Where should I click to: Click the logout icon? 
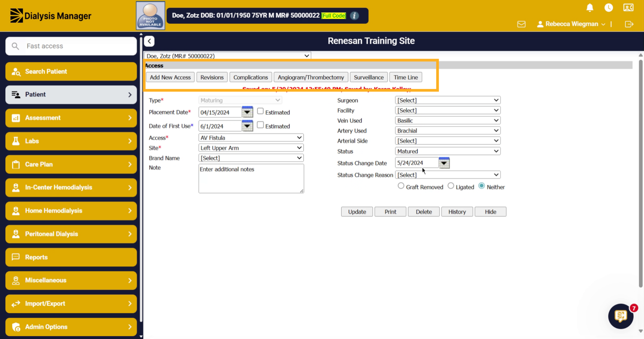coord(629,24)
